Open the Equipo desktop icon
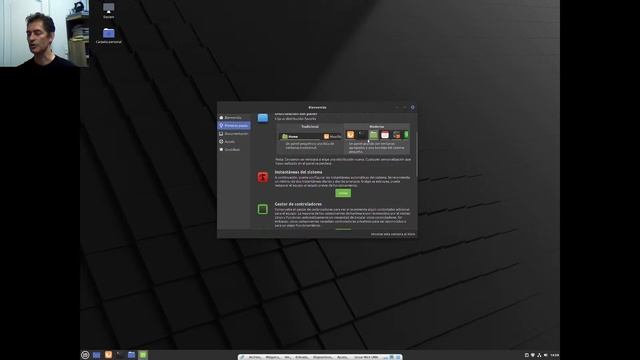Viewport: 640px width, 360px height. click(x=109, y=11)
